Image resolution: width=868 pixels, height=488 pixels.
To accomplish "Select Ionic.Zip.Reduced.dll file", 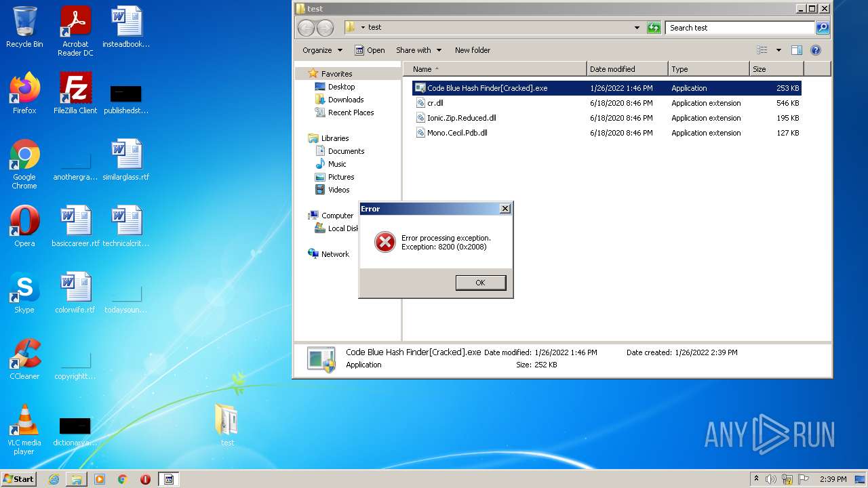I will 606,118.
